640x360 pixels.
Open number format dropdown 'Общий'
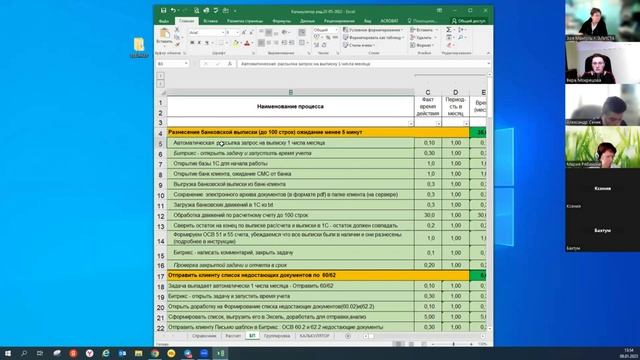[336, 30]
